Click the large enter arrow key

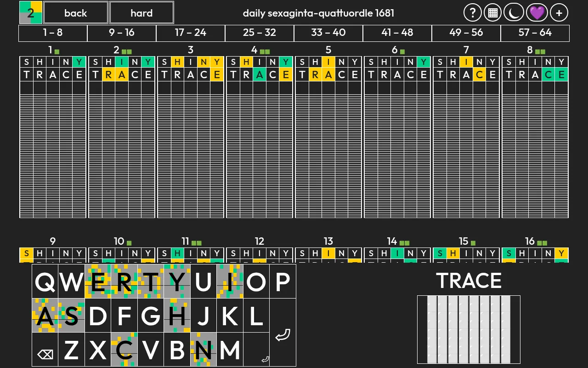[x=283, y=333]
